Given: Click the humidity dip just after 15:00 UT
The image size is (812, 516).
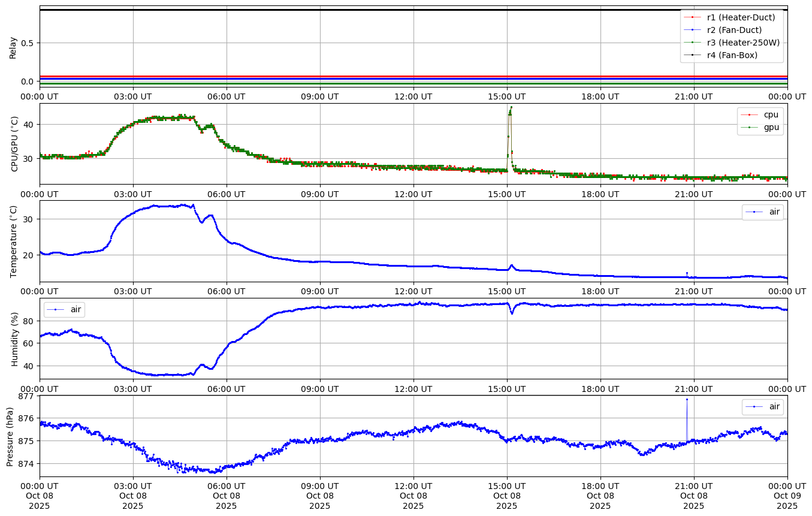Looking at the screenshot, I should click(512, 313).
